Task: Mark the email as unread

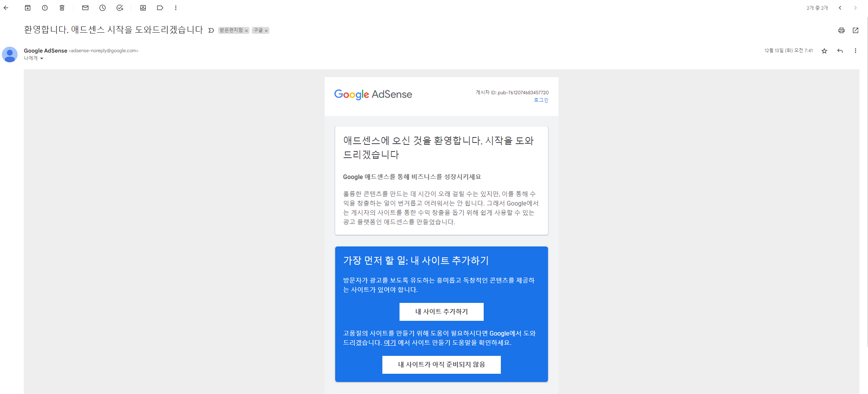Action: click(85, 8)
